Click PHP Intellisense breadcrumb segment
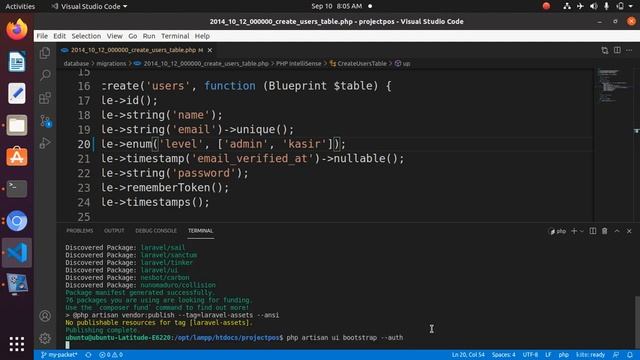Screen dimensions: 640x360 click(298, 64)
